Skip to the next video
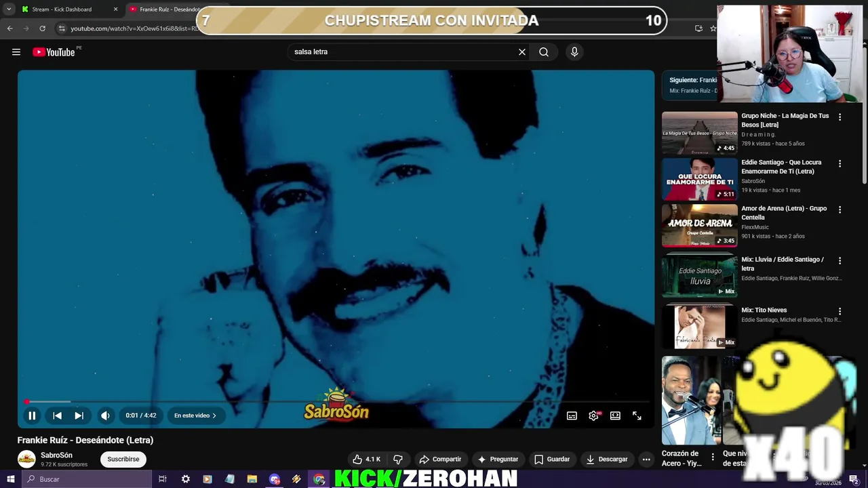The width and height of the screenshot is (868, 488). pos(79,415)
